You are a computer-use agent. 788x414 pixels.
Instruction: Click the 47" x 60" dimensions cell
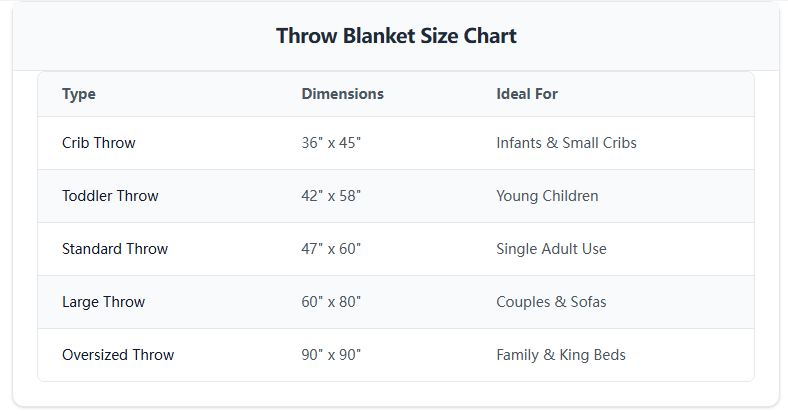(331, 249)
